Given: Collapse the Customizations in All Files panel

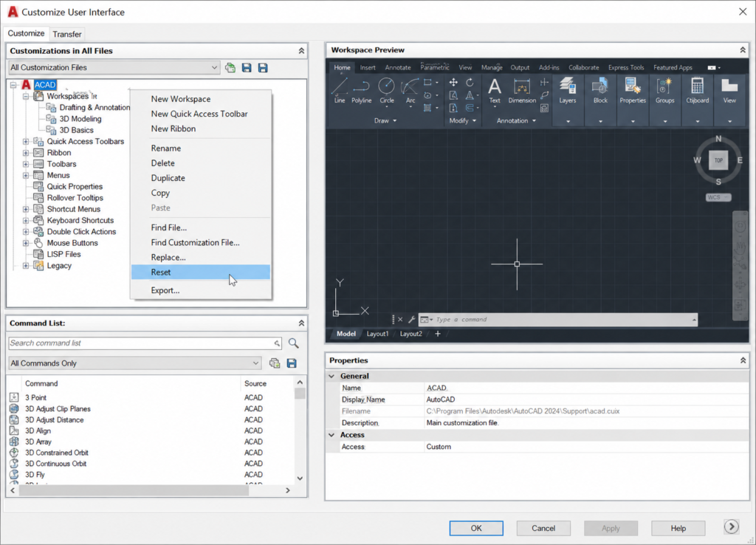Looking at the screenshot, I should (301, 51).
